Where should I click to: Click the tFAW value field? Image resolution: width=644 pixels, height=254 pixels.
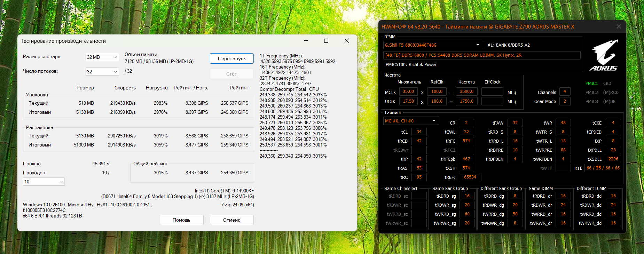point(515,123)
